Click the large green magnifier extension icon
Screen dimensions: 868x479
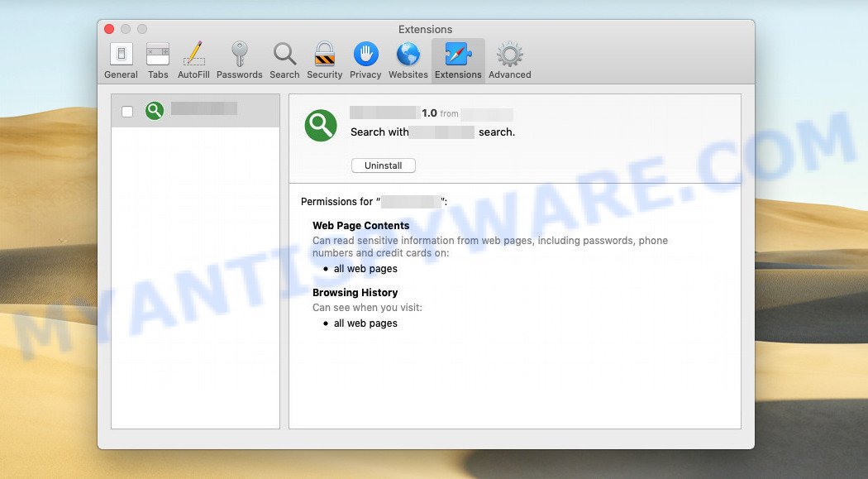[x=321, y=125]
